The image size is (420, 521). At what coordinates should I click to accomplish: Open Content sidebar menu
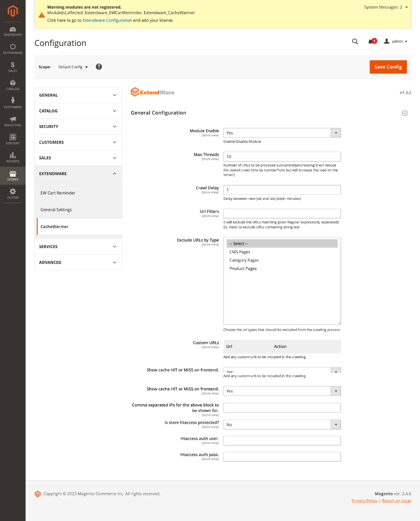pos(13,139)
